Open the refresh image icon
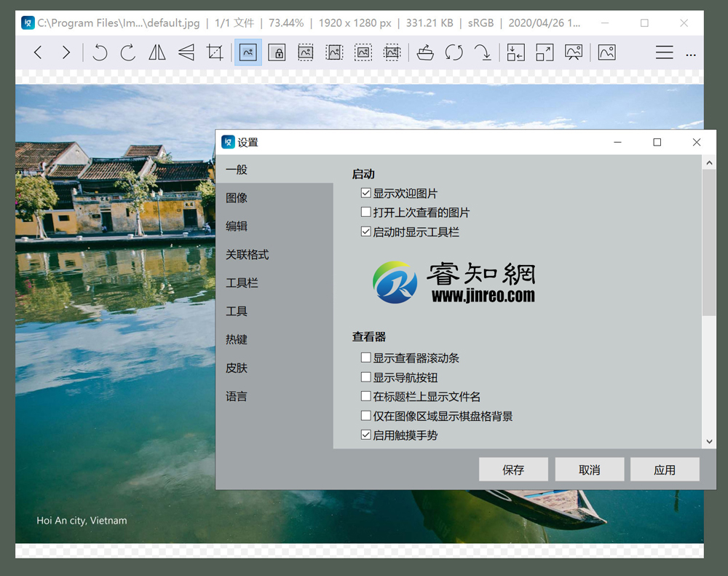Image resolution: width=728 pixels, height=576 pixels. (454, 52)
